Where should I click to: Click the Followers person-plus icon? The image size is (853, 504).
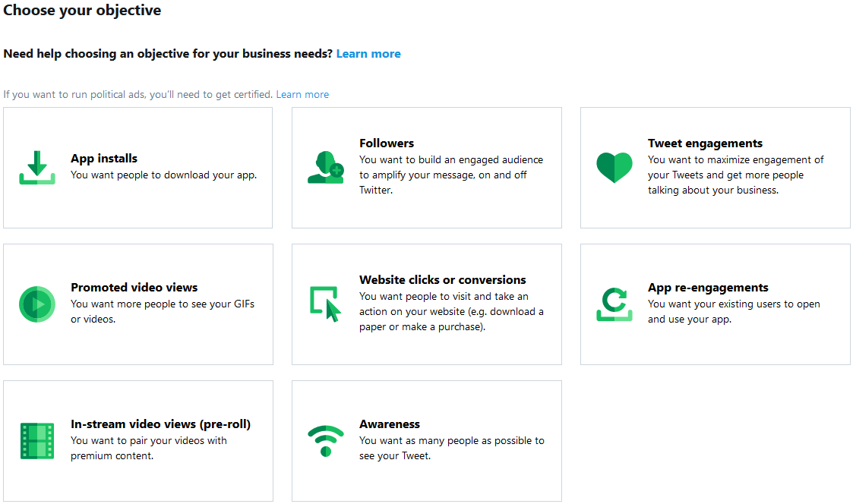(326, 167)
